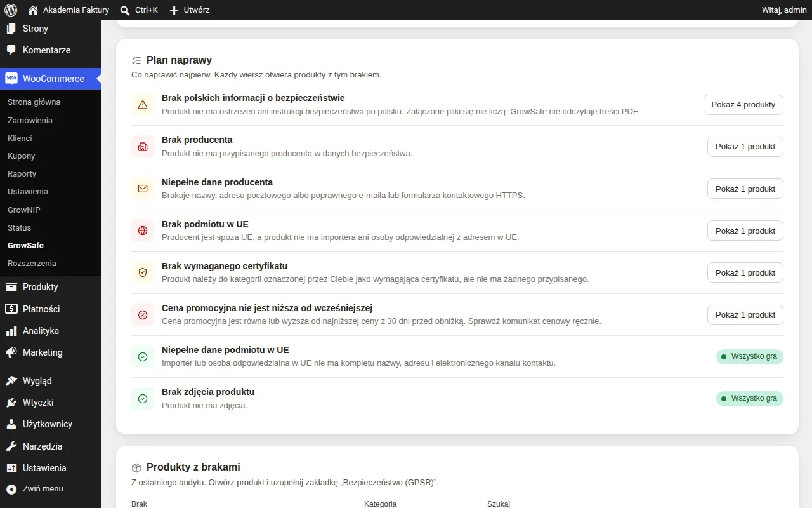Open the Płatności sidebar menu
Image resolution: width=812 pixels, height=508 pixels.
[x=51, y=309]
